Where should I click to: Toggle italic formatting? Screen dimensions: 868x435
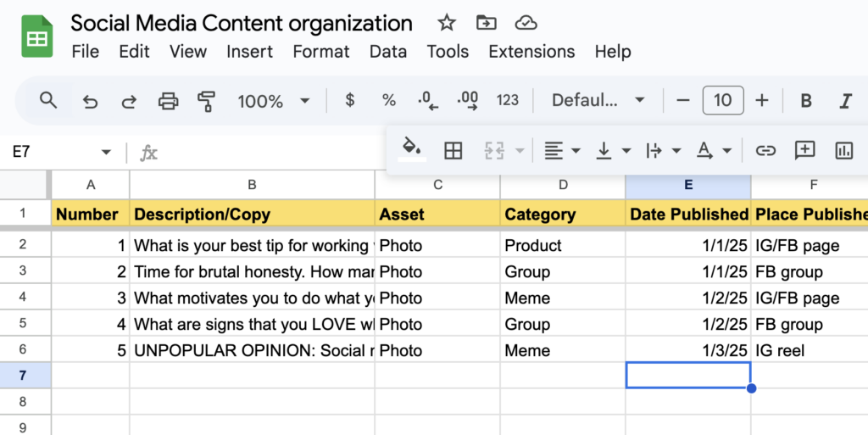click(x=846, y=101)
